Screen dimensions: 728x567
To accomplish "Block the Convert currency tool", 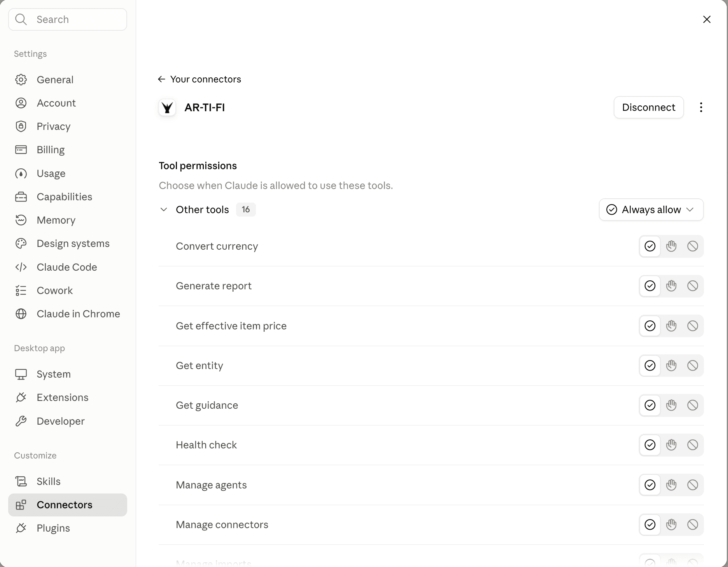I will [693, 246].
